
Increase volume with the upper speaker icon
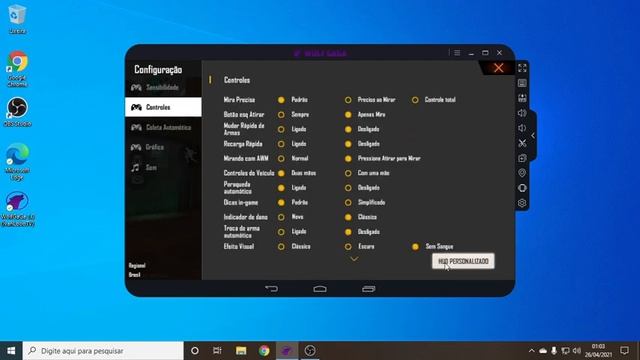pyautogui.click(x=522, y=113)
